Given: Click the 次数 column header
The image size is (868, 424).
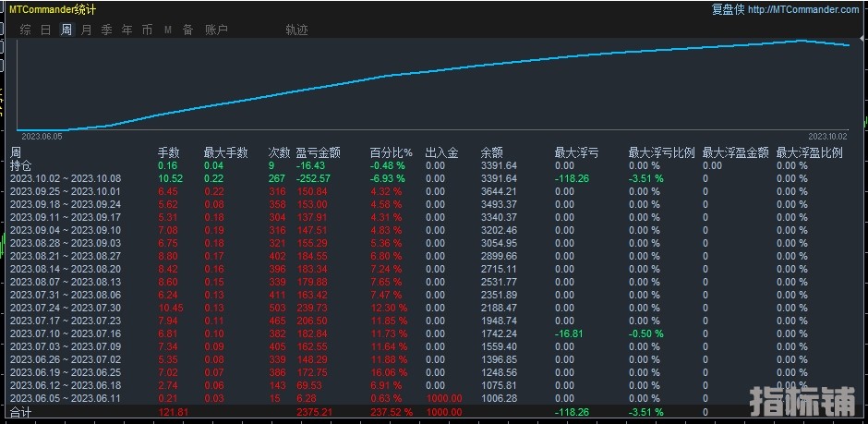Looking at the screenshot, I should coord(280,153).
